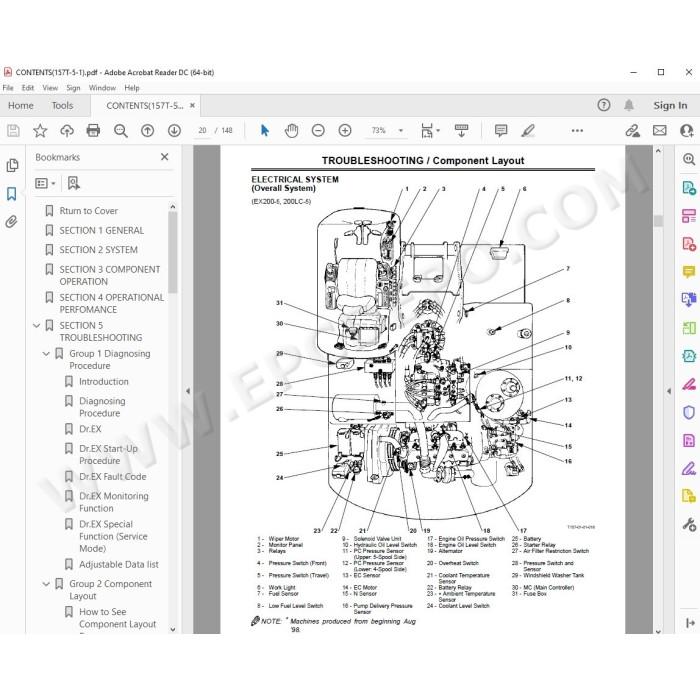Viewport: 700px width, 700px height.
Task: Expand the right tools pane bottom arrow
Action: point(689,623)
